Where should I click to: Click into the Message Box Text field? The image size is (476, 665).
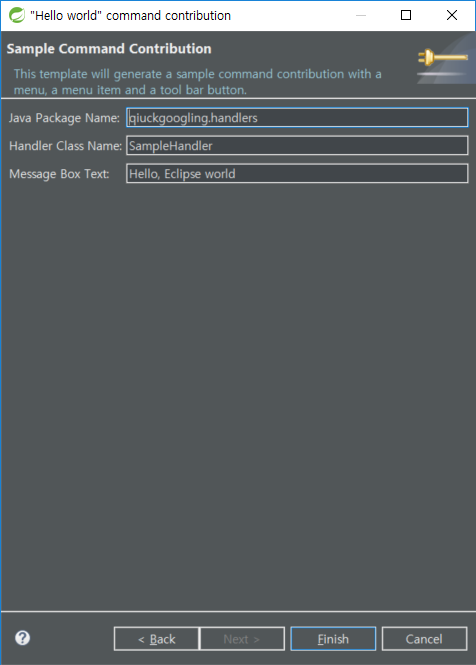297,173
